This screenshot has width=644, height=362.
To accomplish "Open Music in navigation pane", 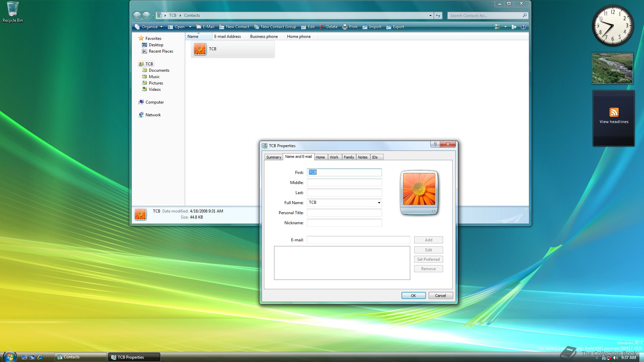I will [x=151, y=77].
